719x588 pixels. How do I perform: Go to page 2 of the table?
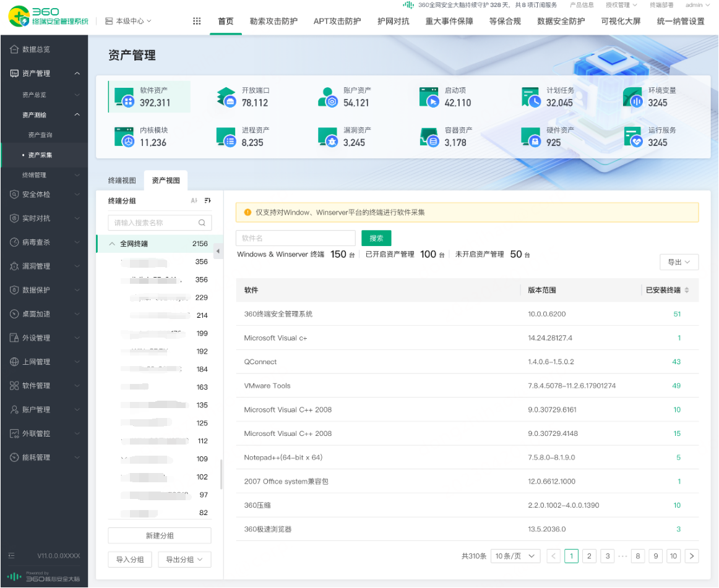pyautogui.click(x=589, y=556)
